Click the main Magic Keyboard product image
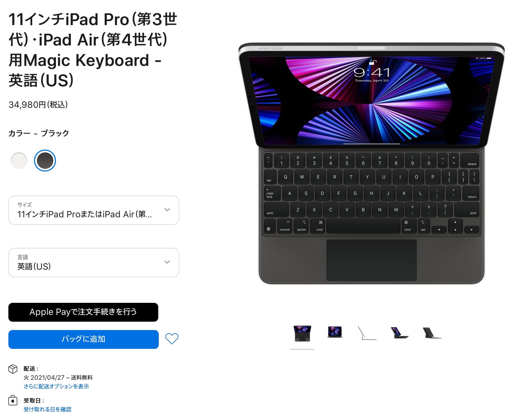Screen dimensions: 519x420 click(x=371, y=163)
